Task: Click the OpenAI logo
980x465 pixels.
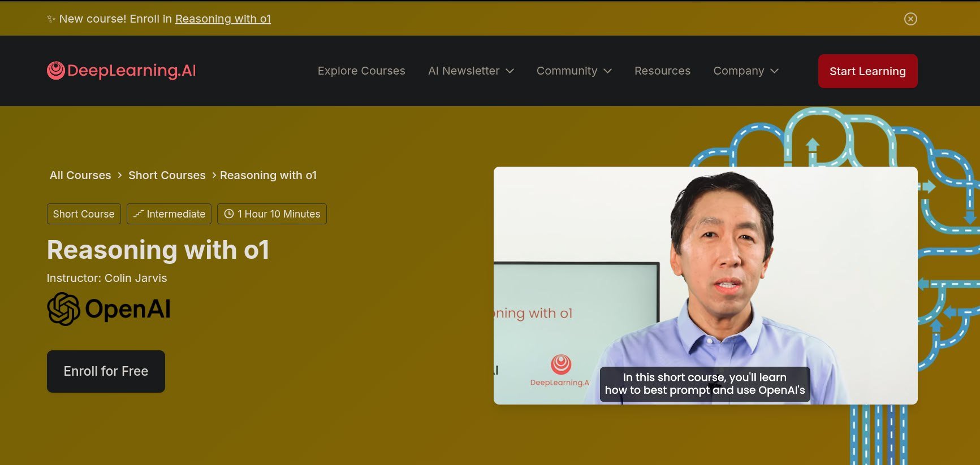Action: (109, 309)
